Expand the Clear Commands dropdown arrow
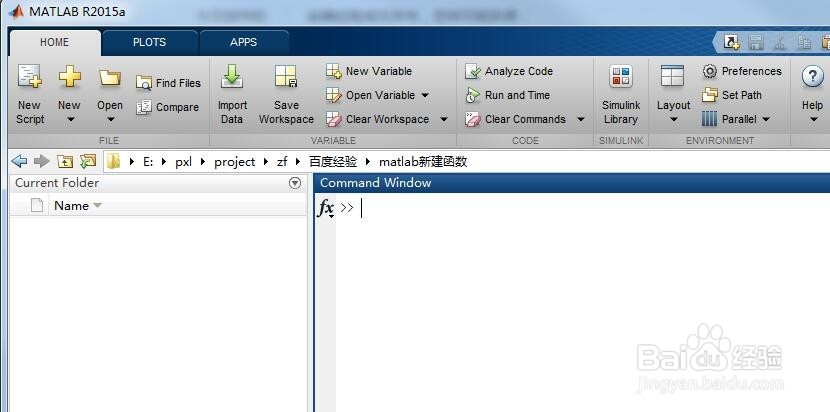The image size is (830, 412). click(x=581, y=120)
